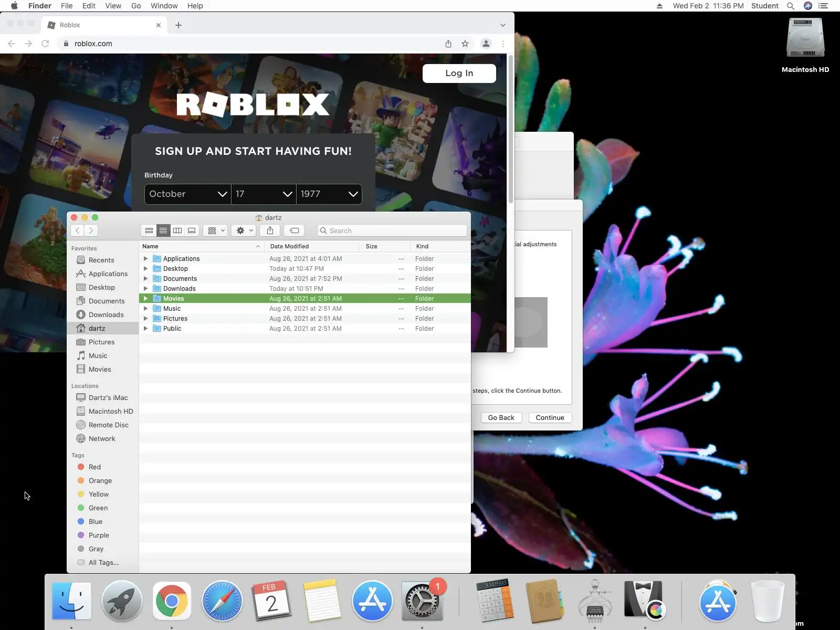Open the Window menu
The height and width of the screenshot is (630, 840).
(164, 6)
